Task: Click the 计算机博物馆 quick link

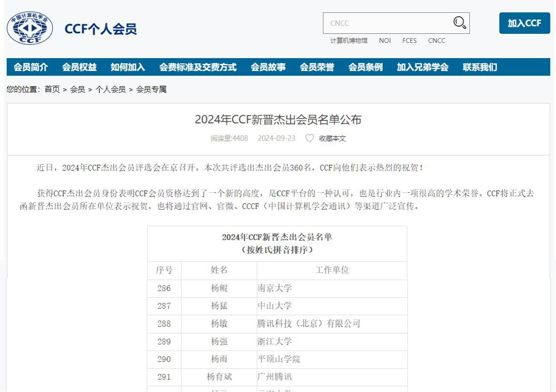Action: (x=349, y=40)
